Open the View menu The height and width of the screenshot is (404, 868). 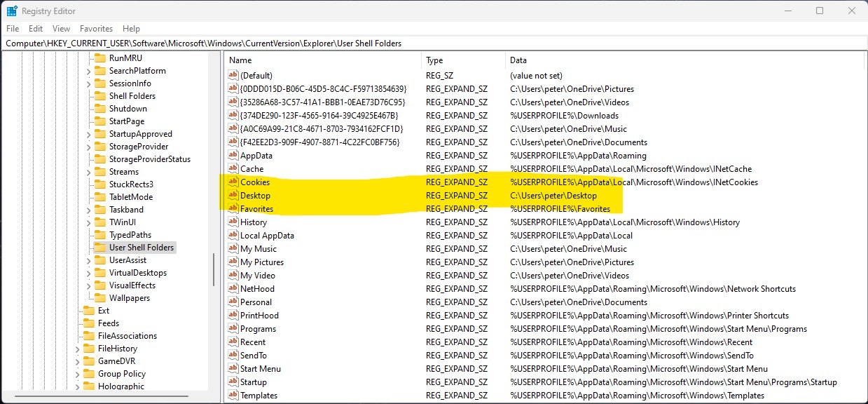click(61, 29)
